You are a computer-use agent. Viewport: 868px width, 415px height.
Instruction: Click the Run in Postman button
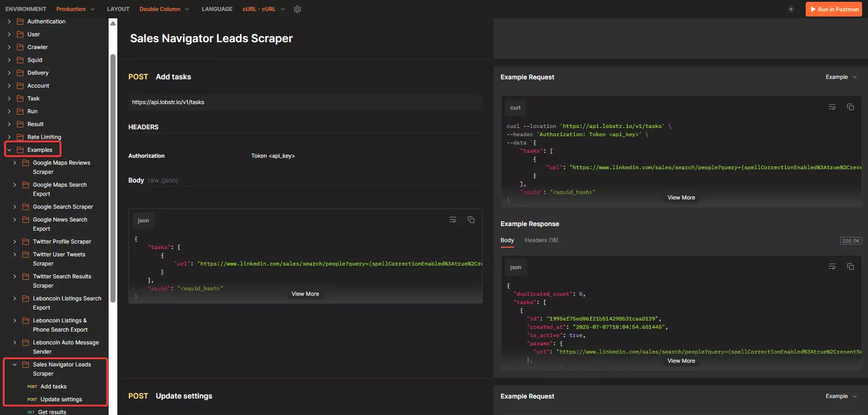834,9
